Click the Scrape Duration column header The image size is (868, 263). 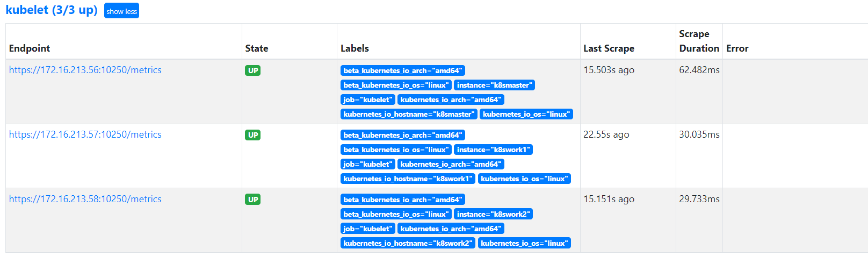tap(699, 41)
